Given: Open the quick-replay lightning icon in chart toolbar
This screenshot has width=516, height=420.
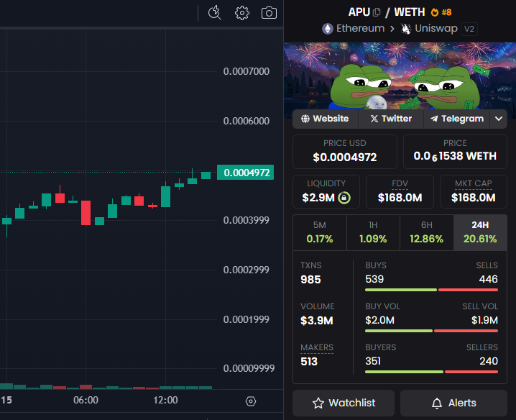Looking at the screenshot, I should 215,12.
